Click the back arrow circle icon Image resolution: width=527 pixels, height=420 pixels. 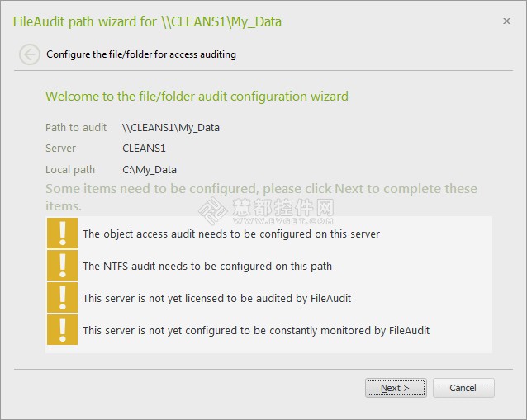[x=30, y=54]
